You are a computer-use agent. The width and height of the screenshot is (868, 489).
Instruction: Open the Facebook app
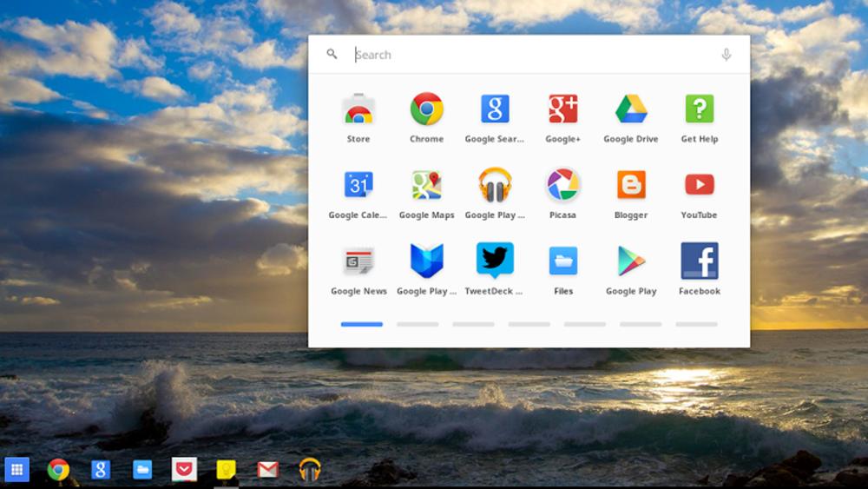pos(699,261)
